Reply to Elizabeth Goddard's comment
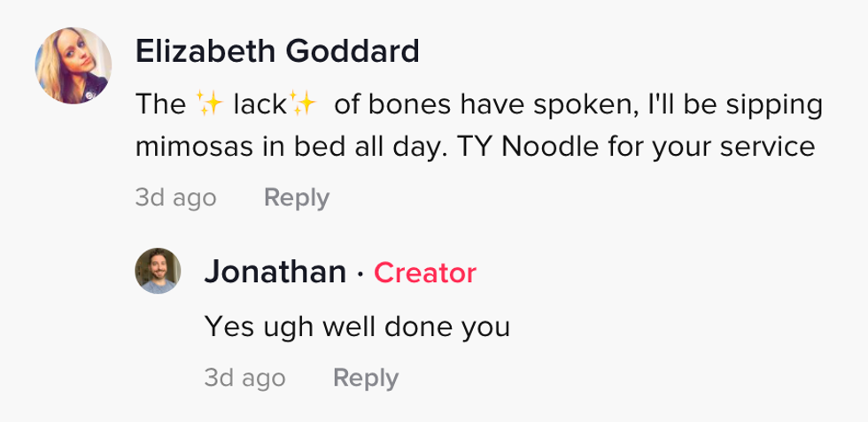Image resolution: width=868 pixels, height=422 pixels. (297, 198)
